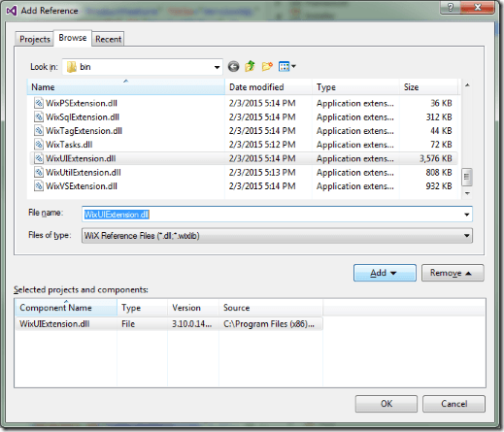Create a new folder icon
This screenshot has height=432, width=504.
click(267, 66)
